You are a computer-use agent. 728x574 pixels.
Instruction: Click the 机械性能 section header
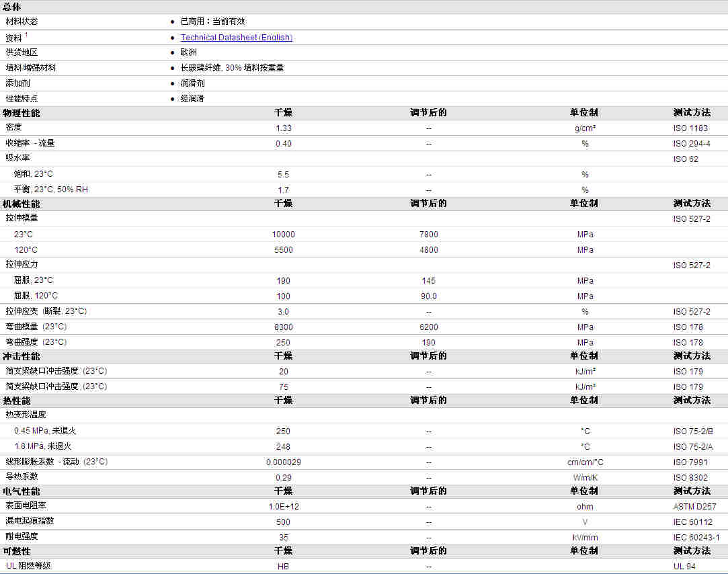[22, 204]
